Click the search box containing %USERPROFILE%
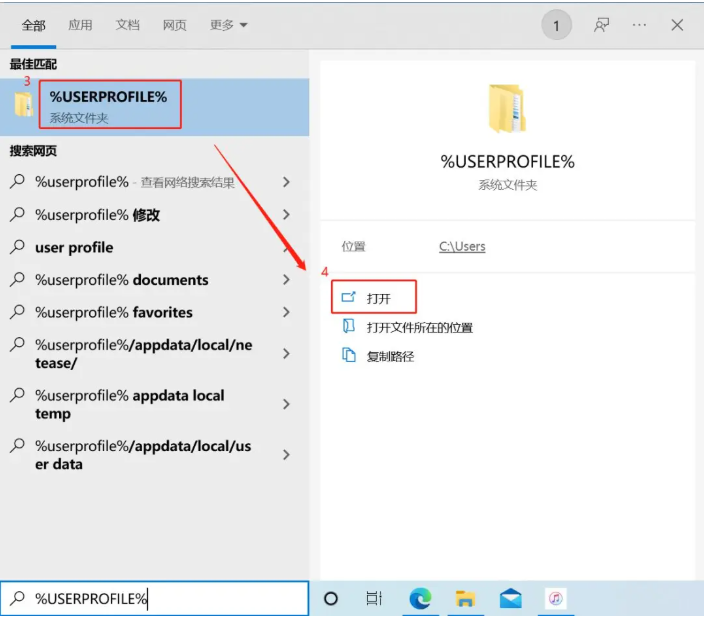Screen dimensions: 704x618 154,599
